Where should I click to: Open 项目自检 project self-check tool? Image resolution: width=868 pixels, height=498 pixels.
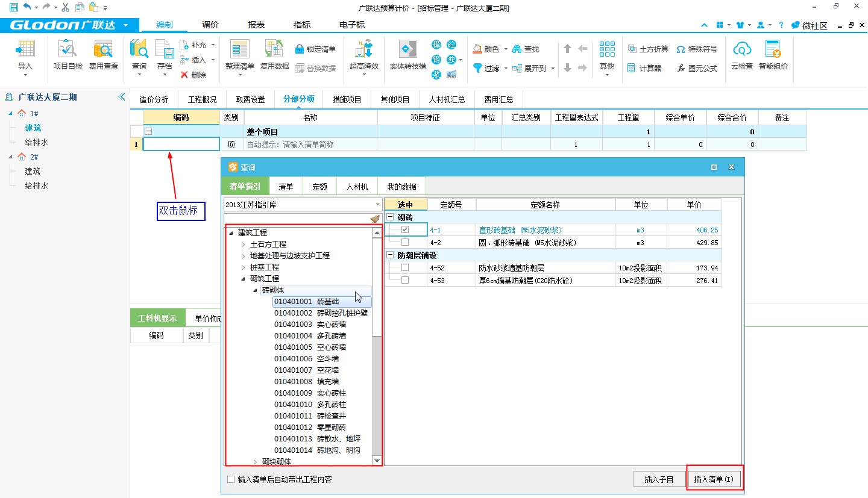68,49
